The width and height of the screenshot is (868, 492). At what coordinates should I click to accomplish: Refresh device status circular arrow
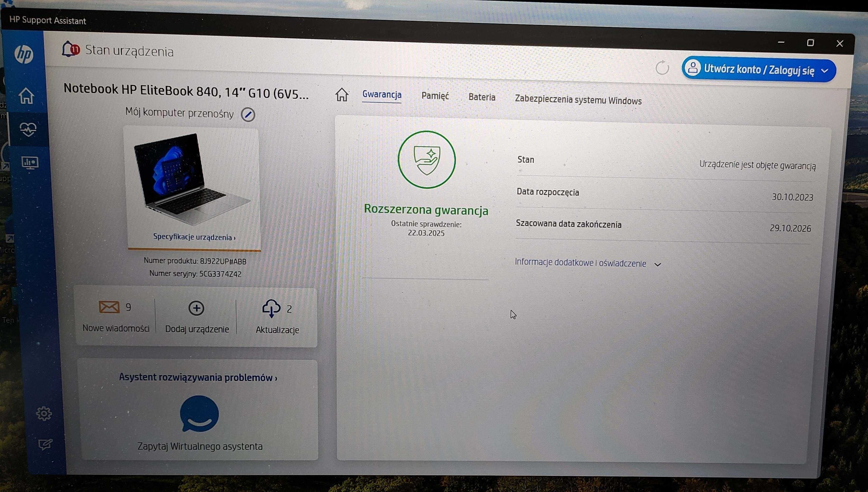pos(662,68)
